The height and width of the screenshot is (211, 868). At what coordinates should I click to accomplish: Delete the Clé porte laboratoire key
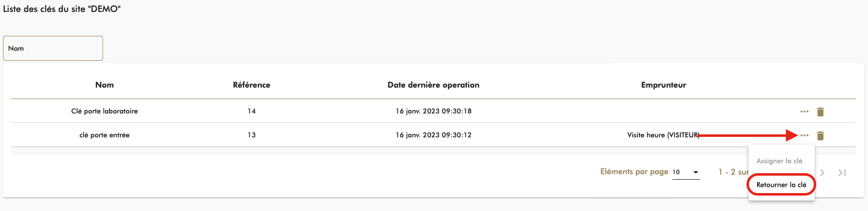(820, 111)
